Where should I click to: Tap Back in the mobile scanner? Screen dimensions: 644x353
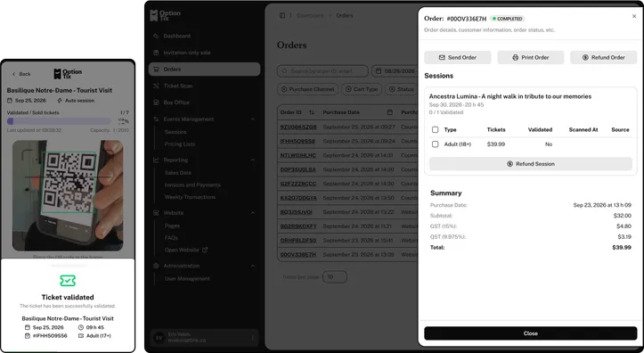pyautogui.click(x=21, y=74)
